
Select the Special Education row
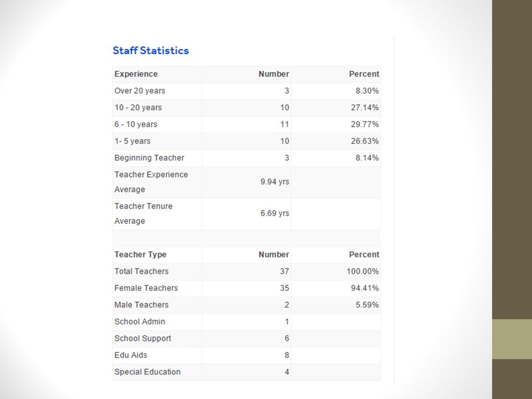pyautogui.click(x=247, y=372)
